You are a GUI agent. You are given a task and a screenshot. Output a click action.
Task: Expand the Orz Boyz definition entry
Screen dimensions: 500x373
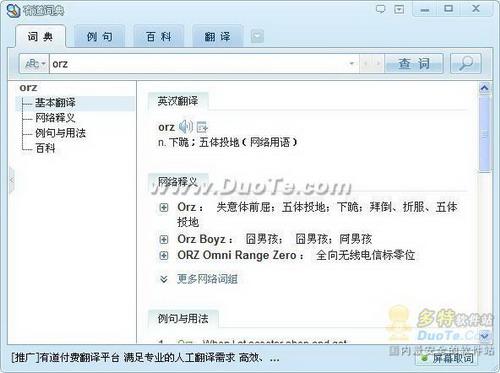click(164, 239)
